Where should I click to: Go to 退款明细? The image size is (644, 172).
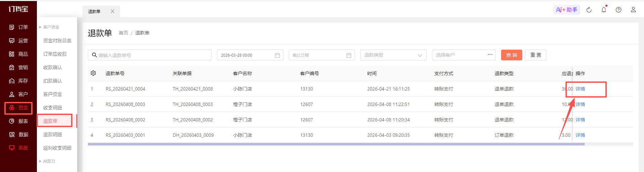pos(53,134)
